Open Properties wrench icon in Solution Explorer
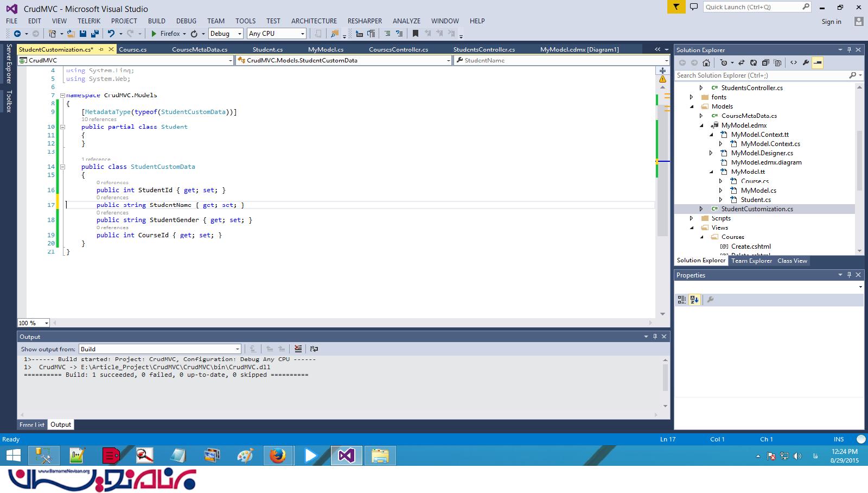The width and height of the screenshot is (868, 493). tap(806, 63)
